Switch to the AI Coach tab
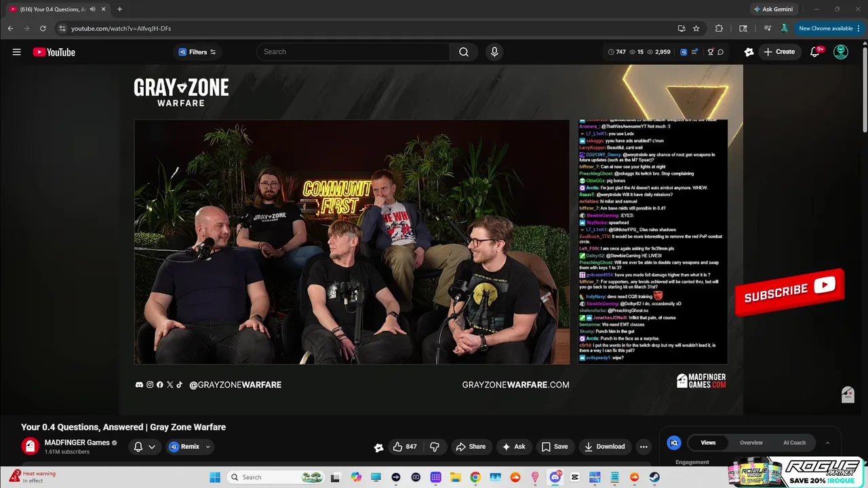Screen dimensions: 868x488 coord(795,443)
